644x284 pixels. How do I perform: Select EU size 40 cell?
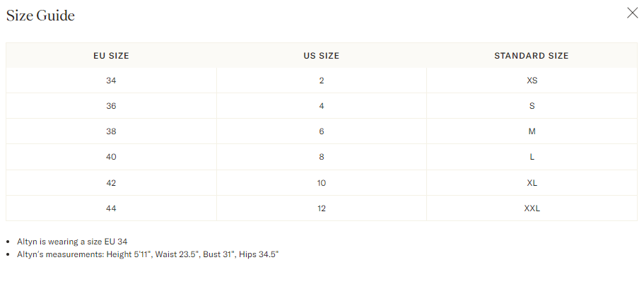[x=111, y=157]
